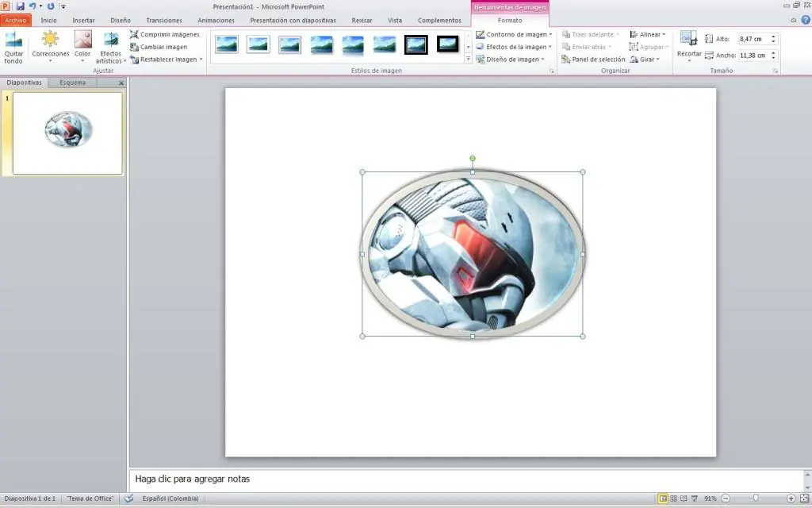Increase Alto value with up stepper
812x508 pixels.
[774, 37]
